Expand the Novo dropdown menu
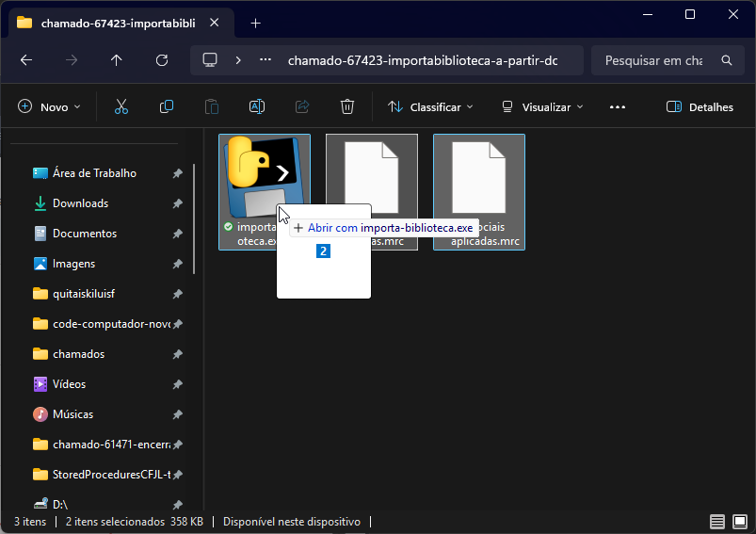The height and width of the screenshot is (534, 756). coord(50,107)
